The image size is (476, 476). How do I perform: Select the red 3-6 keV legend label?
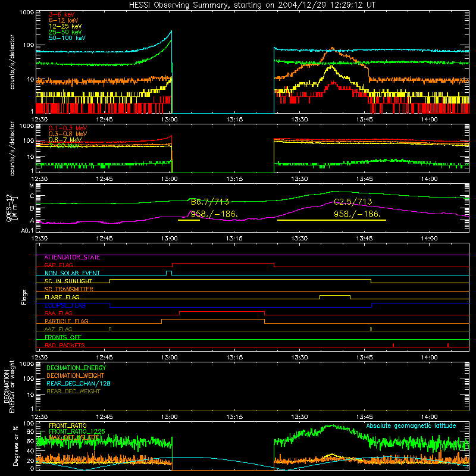click(x=62, y=14)
